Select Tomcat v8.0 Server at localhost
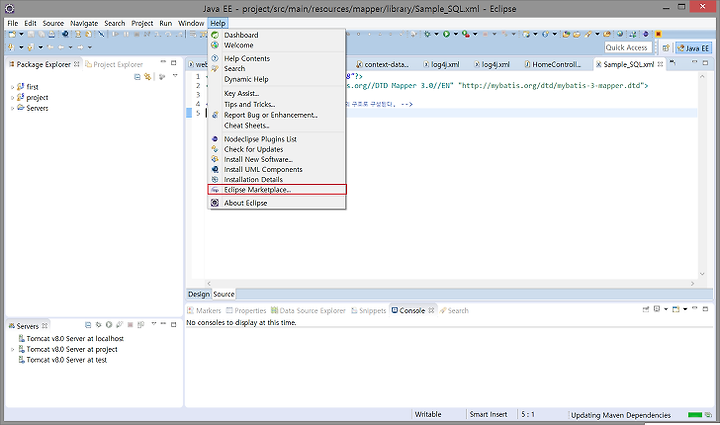Image resolution: width=720 pixels, height=425 pixels. point(71,339)
